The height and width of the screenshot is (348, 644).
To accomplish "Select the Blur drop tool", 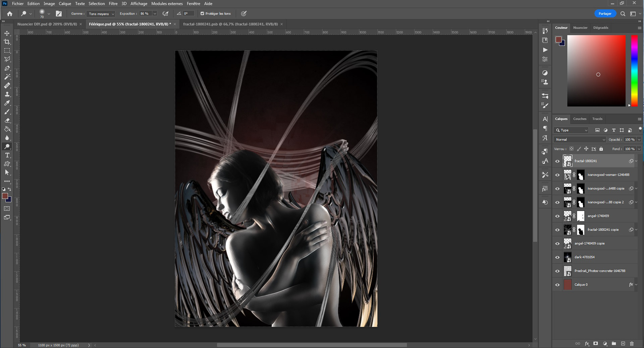I will tap(7, 138).
